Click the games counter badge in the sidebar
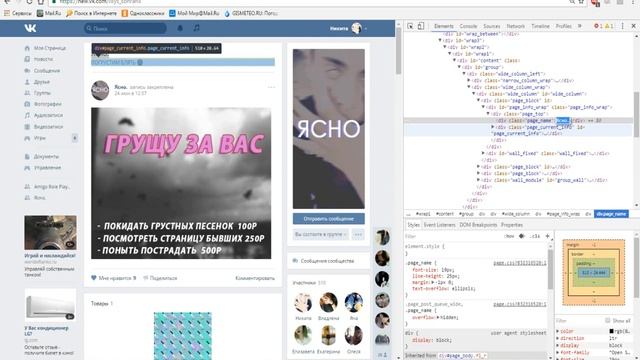 tap(75, 138)
